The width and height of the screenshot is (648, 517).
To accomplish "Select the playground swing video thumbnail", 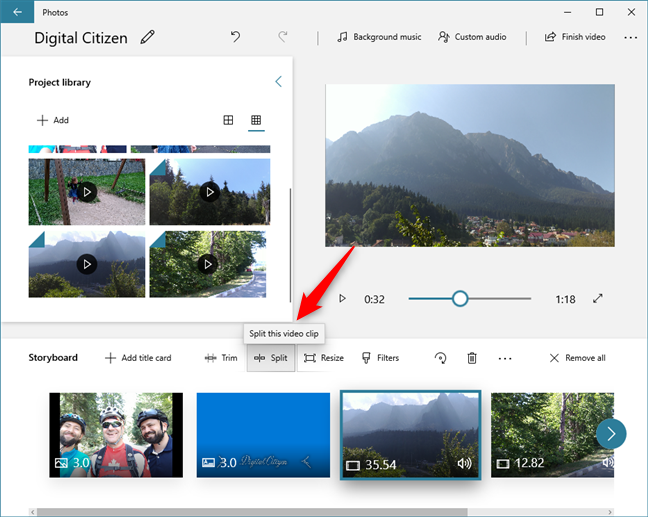I will [x=87, y=192].
